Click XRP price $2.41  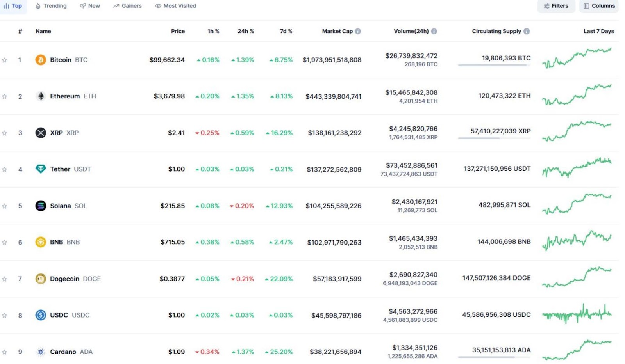pyautogui.click(x=176, y=133)
